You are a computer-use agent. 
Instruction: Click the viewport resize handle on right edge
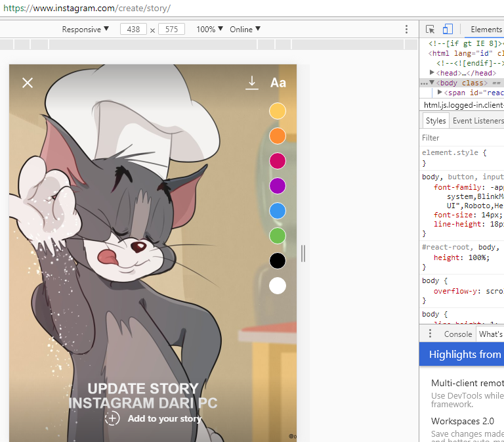(303, 254)
